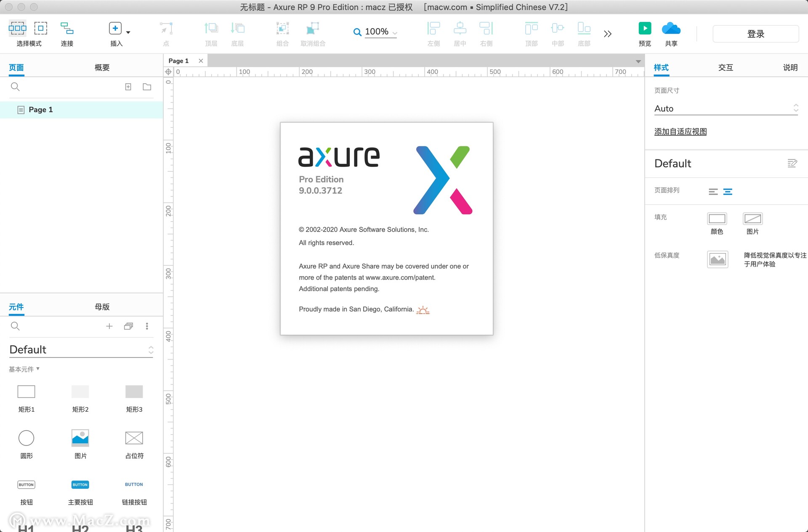This screenshot has width=808, height=532.
Task: Click the ruler origin crosshair icon
Action: click(168, 72)
